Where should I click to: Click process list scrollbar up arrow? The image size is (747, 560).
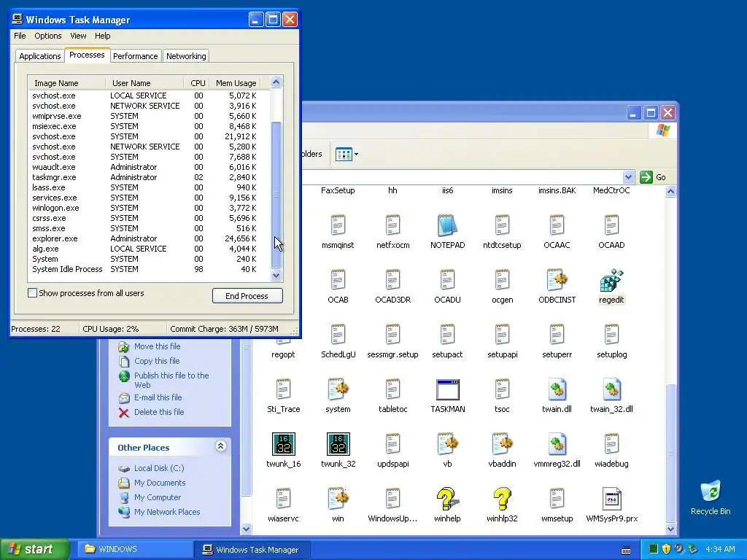tap(276, 82)
